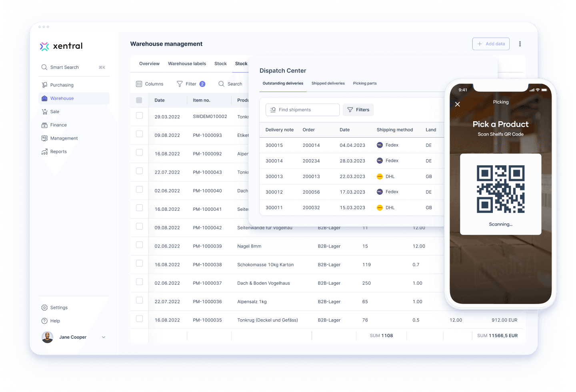Check the row for PM-1000035

[139, 319]
